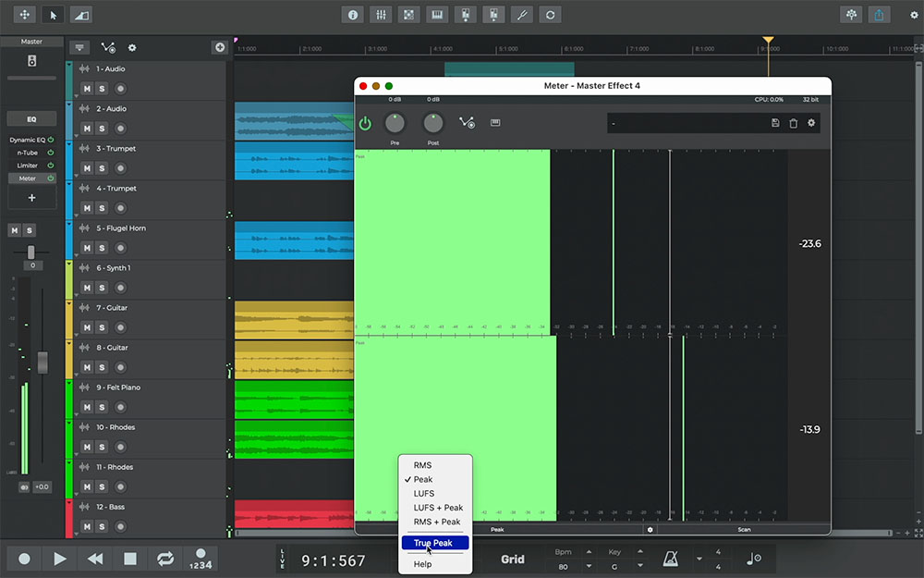The width and height of the screenshot is (924, 578).
Task: Save preset in Meter plugin window
Action: pyautogui.click(x=775, y=123)
